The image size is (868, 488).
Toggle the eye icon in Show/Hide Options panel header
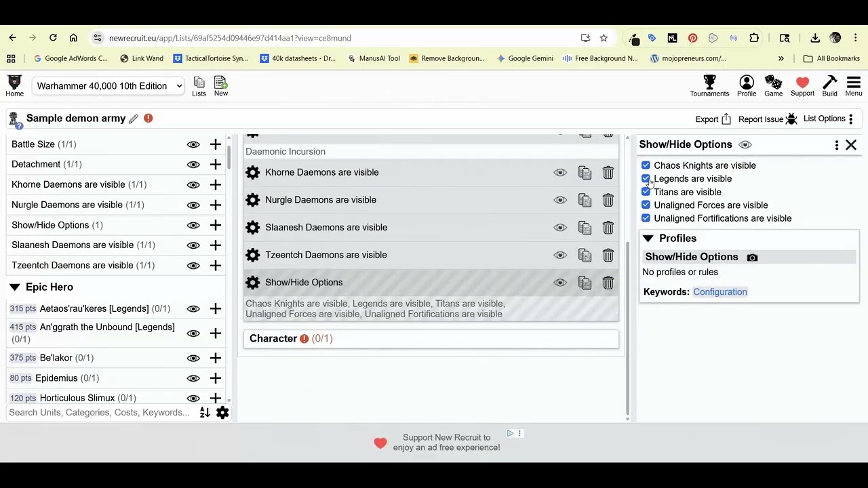pyautogui.click(x=745, y=145)
